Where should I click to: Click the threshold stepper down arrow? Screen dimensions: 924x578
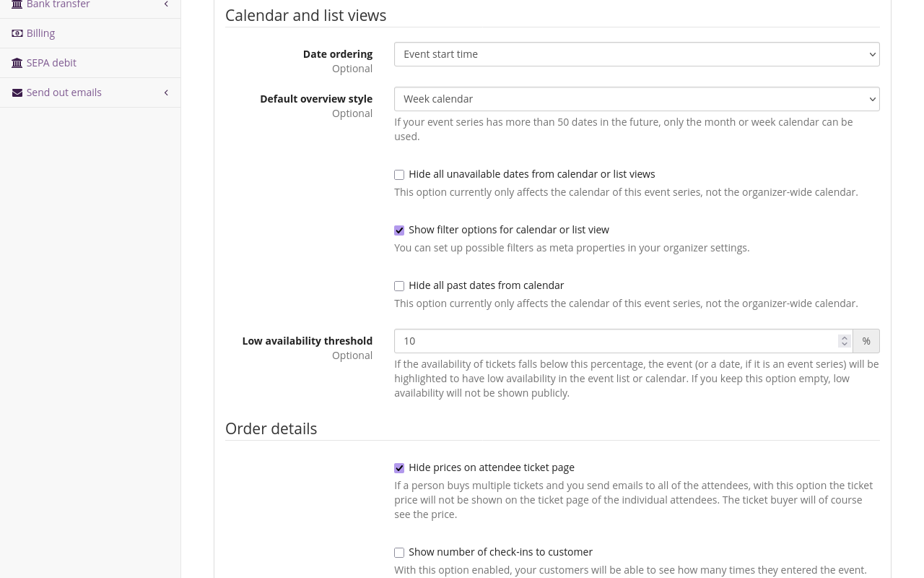(844, 344)
